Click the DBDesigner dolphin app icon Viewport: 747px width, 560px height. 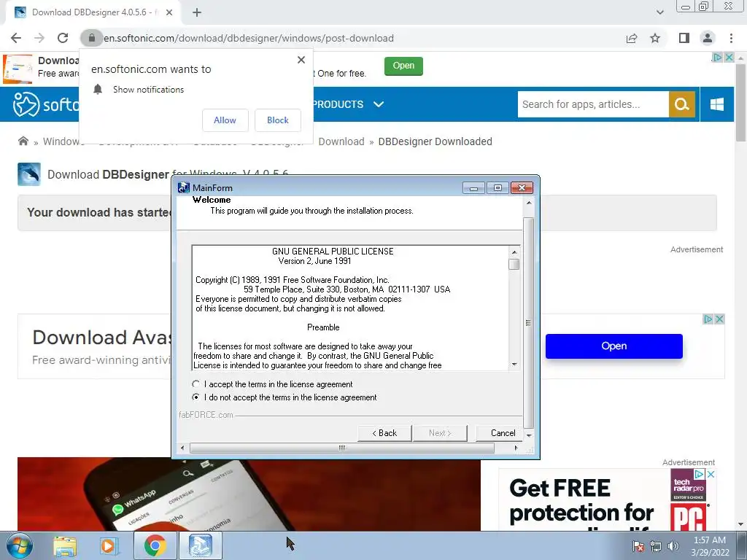29,174
